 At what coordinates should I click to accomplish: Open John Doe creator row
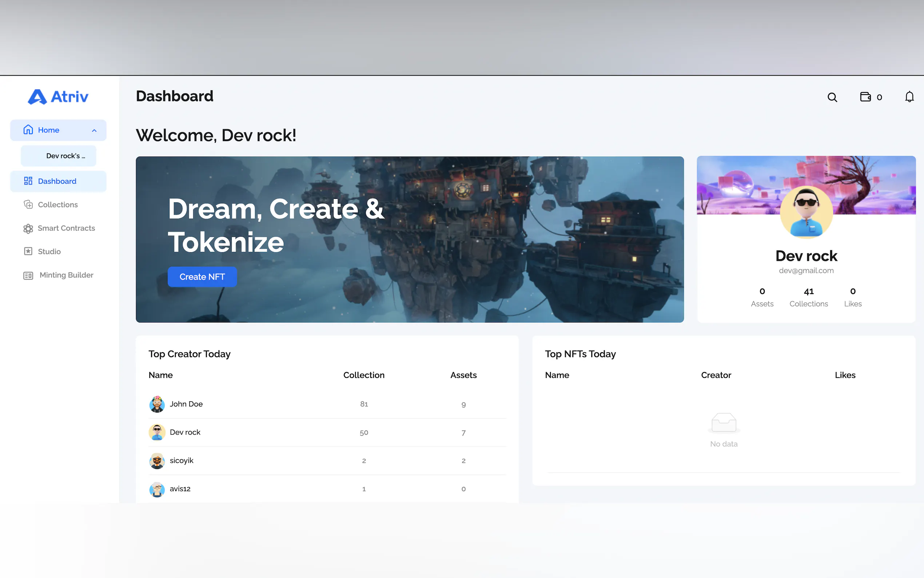click(186, 404)
